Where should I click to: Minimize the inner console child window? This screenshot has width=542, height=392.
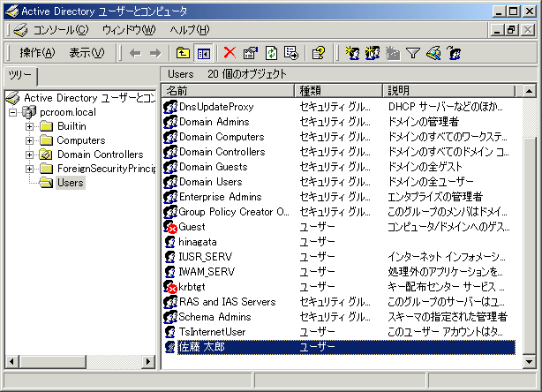(497, 30)
